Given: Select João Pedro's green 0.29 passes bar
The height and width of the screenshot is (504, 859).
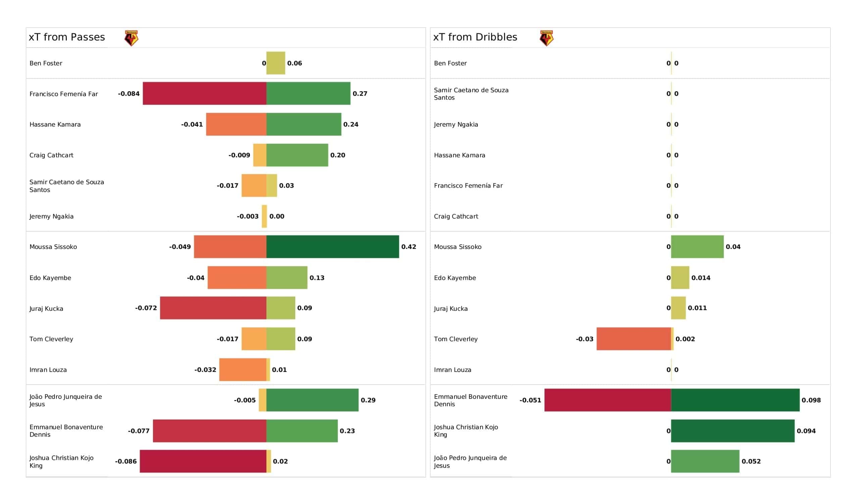Looking at the screenshot, I should pos(313,400).
